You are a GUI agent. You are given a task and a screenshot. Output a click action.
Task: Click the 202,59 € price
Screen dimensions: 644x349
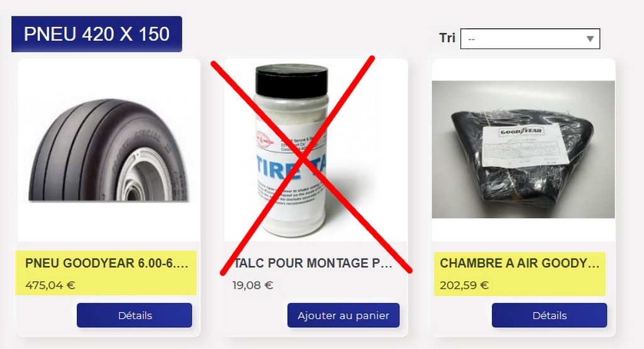tap(464, 285)
